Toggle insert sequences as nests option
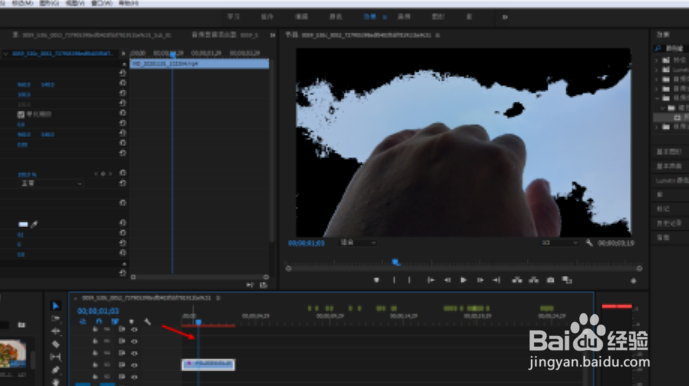Screen dimensions: 689x386 click(x=83, y=322)
